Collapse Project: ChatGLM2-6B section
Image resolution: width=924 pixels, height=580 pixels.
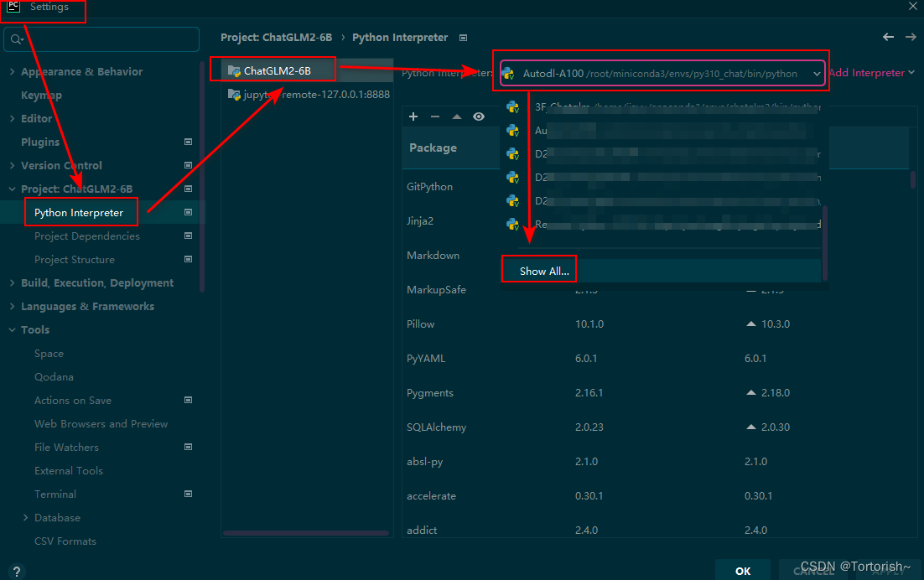[12, 189]
